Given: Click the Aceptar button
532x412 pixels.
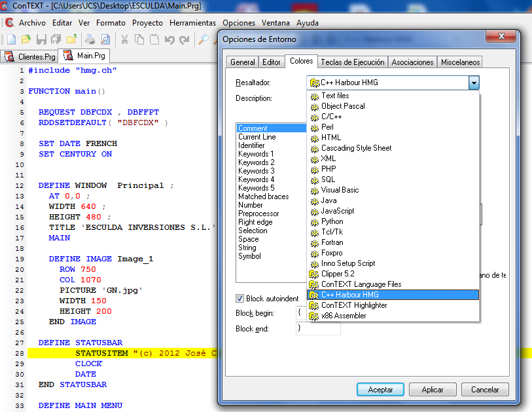Looking at the screenshot, I should coord(380,390).
